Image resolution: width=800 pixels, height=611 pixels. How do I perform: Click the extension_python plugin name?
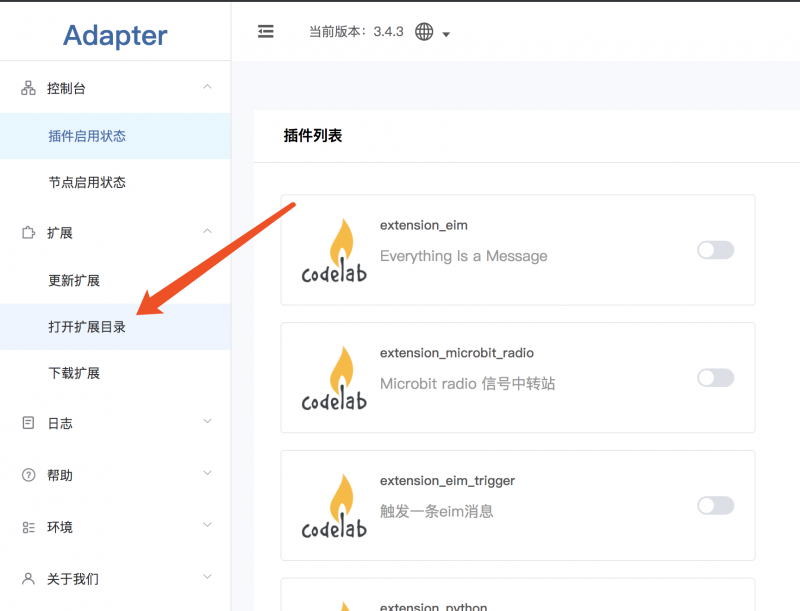point(434,606)
